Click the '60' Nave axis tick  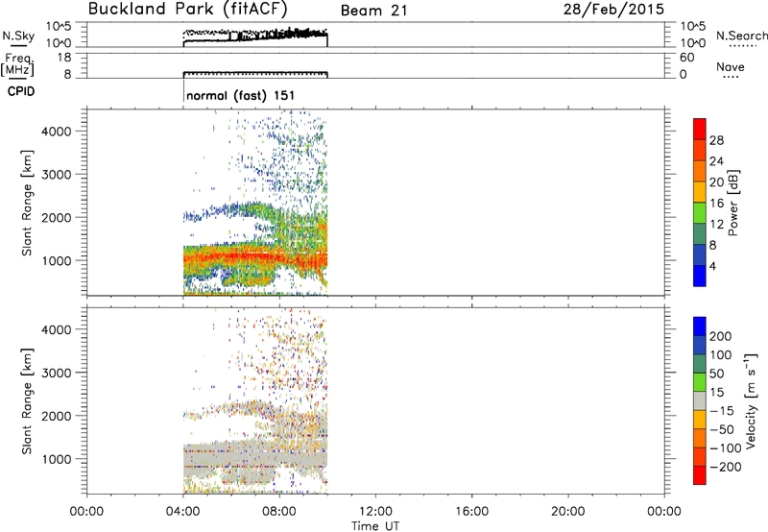pyautogui.click(x=686, y=58)
